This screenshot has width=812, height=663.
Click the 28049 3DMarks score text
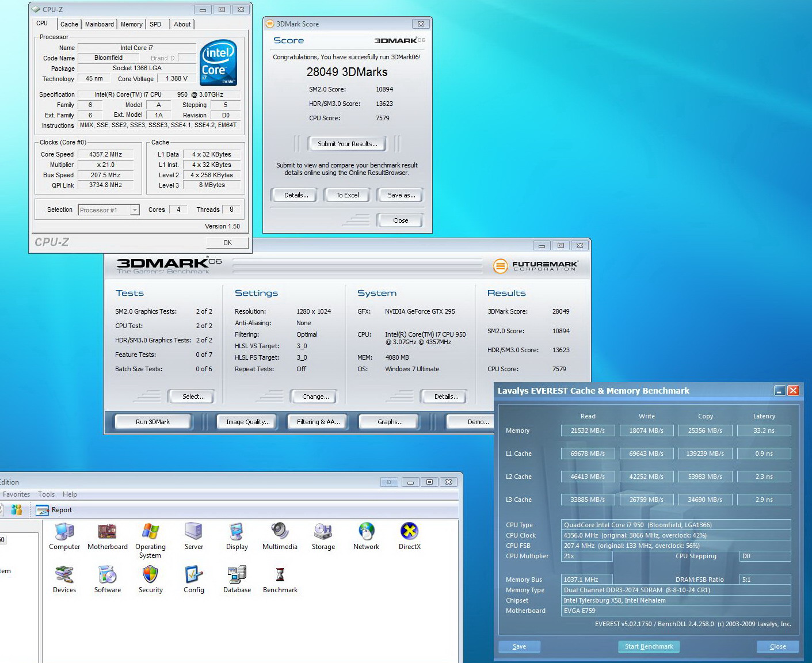(x=347, y=72)
